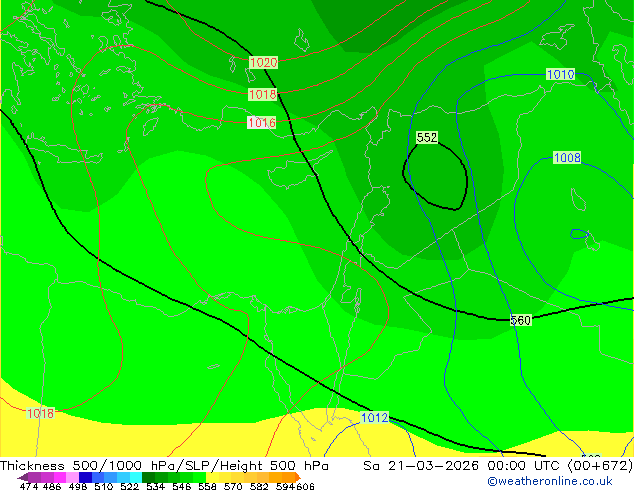Click the blue 1012 isobar label
634x490 pixels.
coord(374,417)
